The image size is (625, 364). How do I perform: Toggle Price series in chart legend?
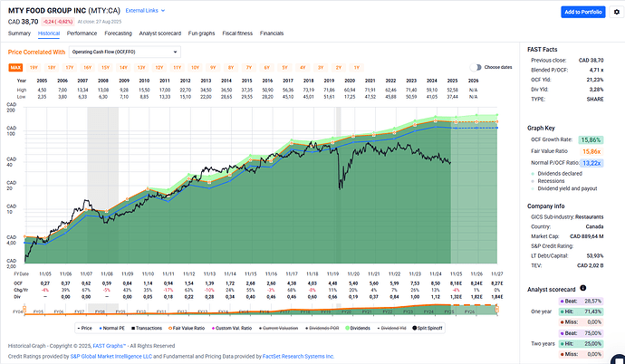84,328
